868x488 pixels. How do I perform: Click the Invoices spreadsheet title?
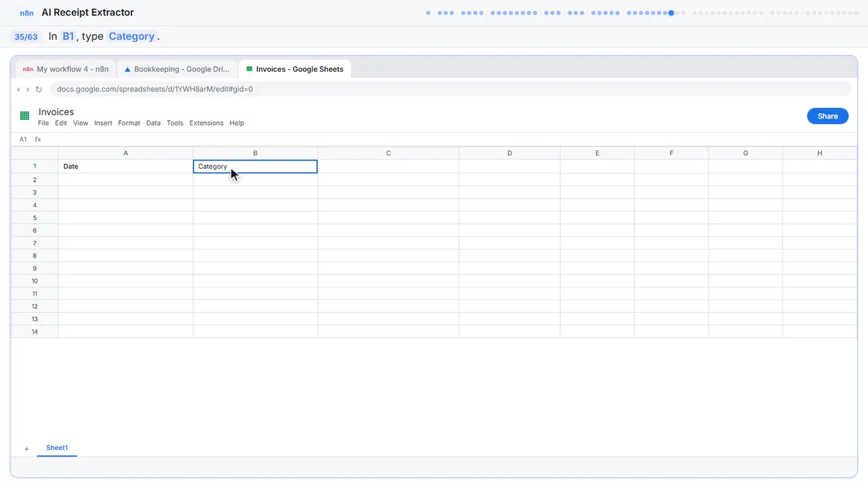(x=56, y=112)
